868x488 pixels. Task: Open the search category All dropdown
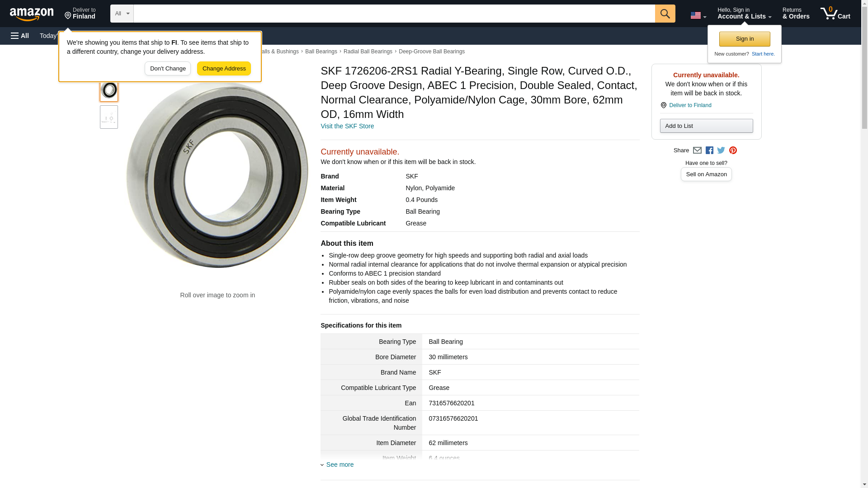click(x=122, y=14)
